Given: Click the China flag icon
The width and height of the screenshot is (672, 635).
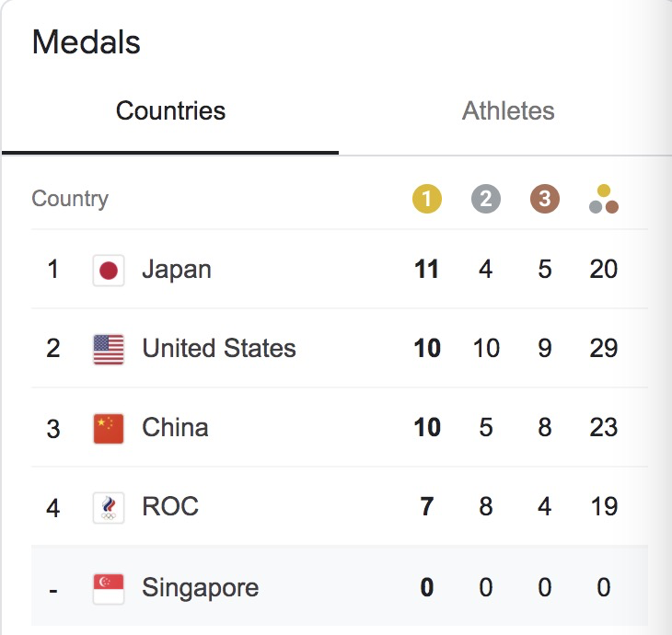Looking at the screenshot, I should [x=109, y=429].
